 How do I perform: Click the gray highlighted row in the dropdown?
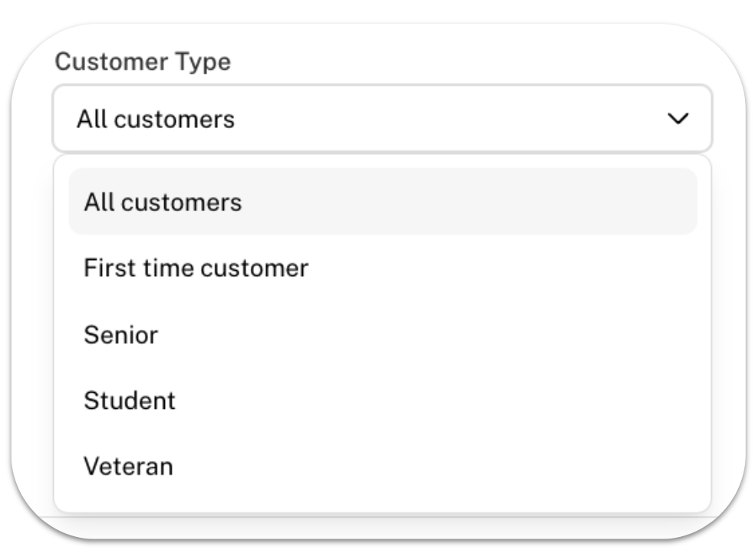click(x=383, y=202)
